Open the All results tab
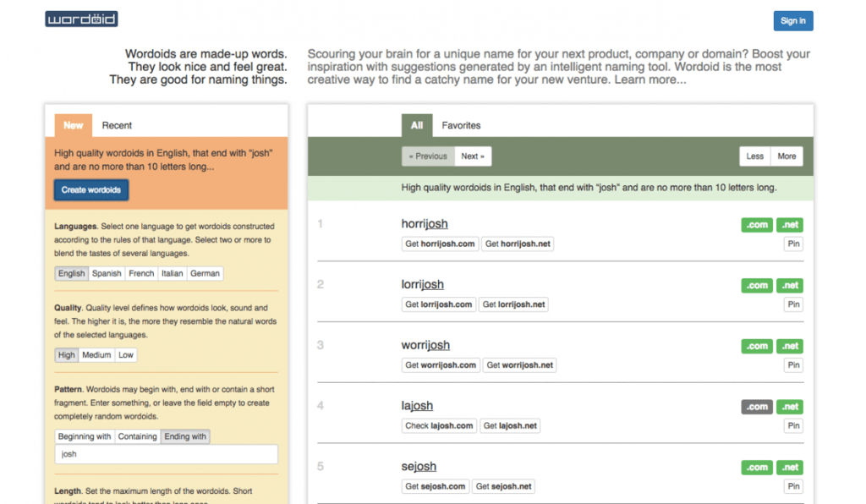866x504 pixels. (417, 125)
